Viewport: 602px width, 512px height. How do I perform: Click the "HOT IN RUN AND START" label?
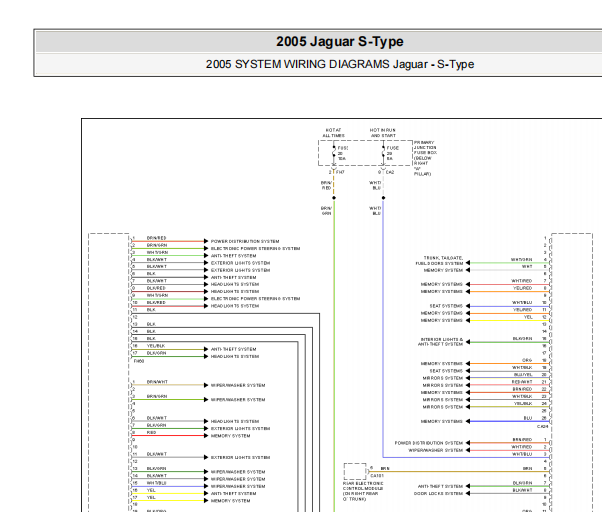tap(382, 133)
